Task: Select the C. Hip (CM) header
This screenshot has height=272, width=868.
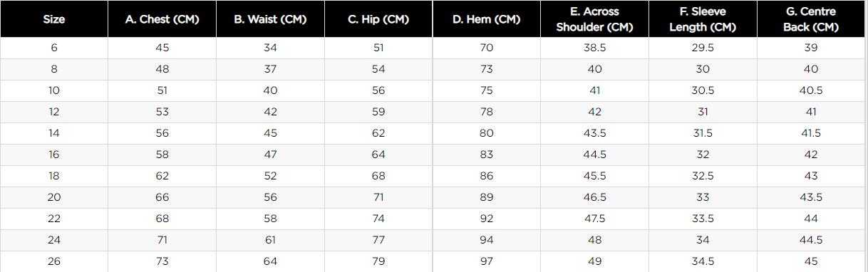Action: point(378,19)
